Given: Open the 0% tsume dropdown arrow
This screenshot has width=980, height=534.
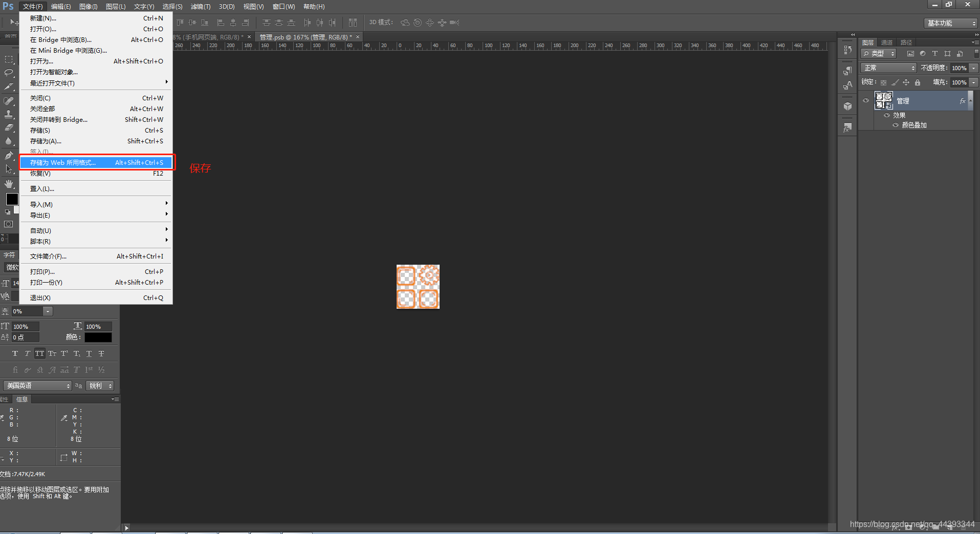Looking at the screenshot, I should click(x=48, y=311).
